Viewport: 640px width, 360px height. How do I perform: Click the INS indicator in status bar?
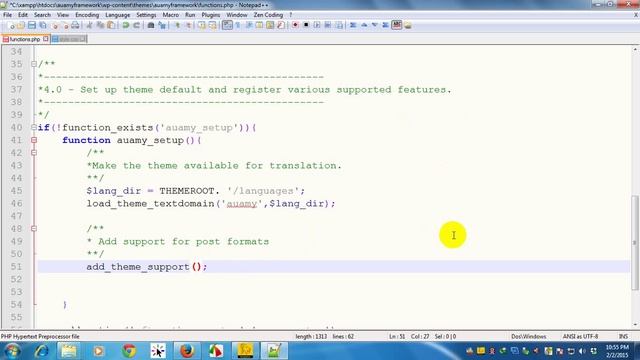(623, 336)
